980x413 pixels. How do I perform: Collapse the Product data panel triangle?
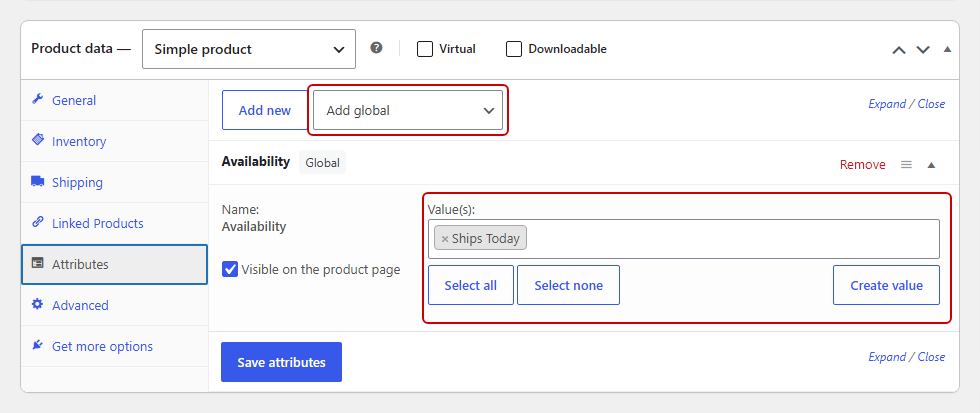coord(947,49)
